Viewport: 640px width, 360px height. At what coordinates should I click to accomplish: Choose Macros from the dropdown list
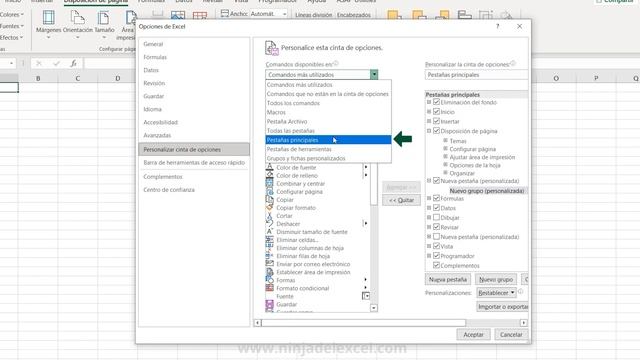[328, 112]
